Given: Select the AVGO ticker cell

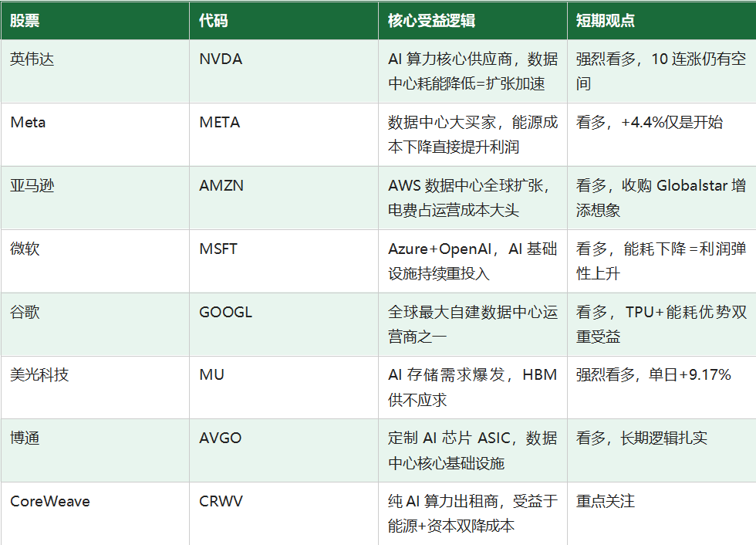Looking at the screenshot, I should [284, 451].
